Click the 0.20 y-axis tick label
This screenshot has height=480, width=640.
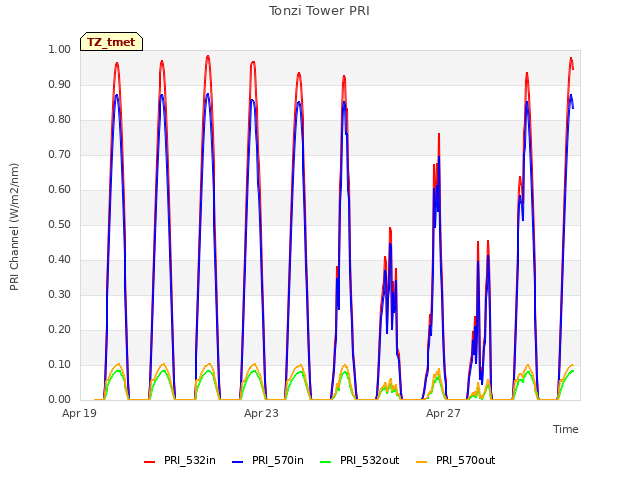click(x=60, y=329)
